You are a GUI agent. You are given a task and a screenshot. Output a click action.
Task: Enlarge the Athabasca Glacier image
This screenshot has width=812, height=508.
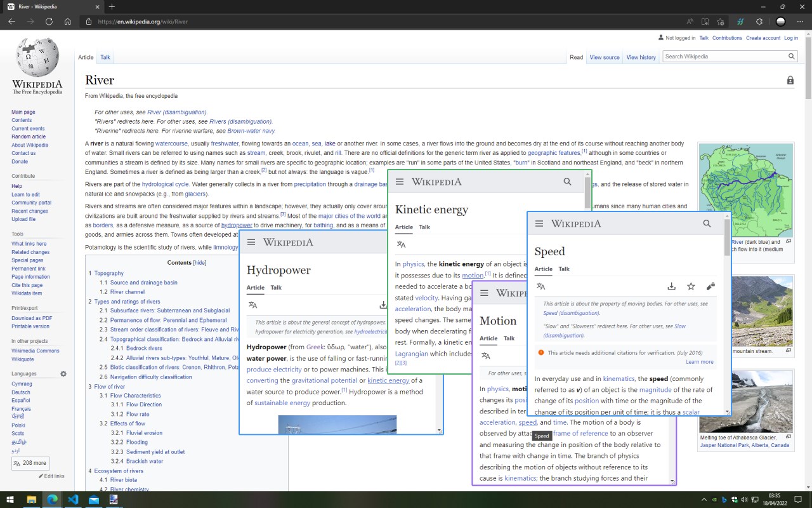click(x=789, y=437)
